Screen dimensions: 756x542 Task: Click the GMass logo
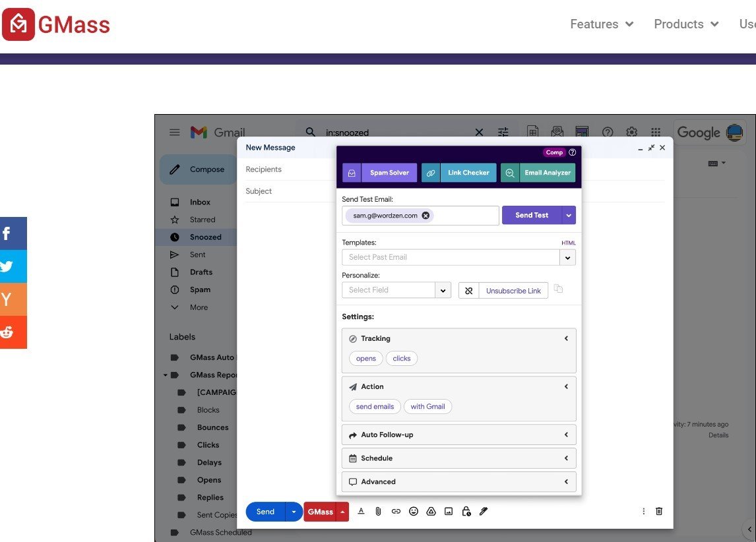(57, 24)
